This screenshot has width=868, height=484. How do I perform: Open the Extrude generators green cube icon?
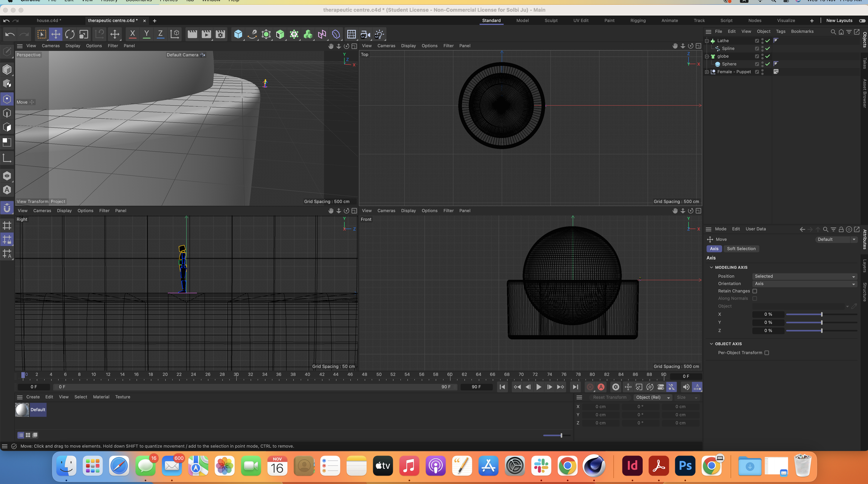[280, 34]
